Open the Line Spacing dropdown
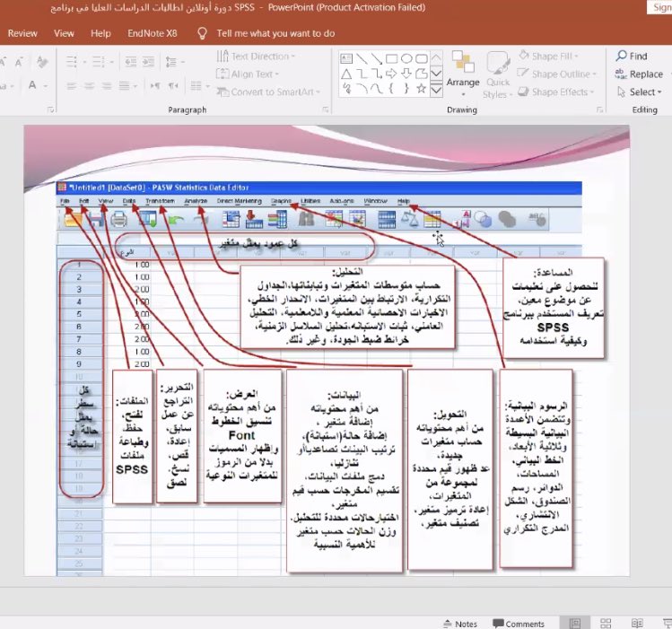 click(x=175, y=62)
